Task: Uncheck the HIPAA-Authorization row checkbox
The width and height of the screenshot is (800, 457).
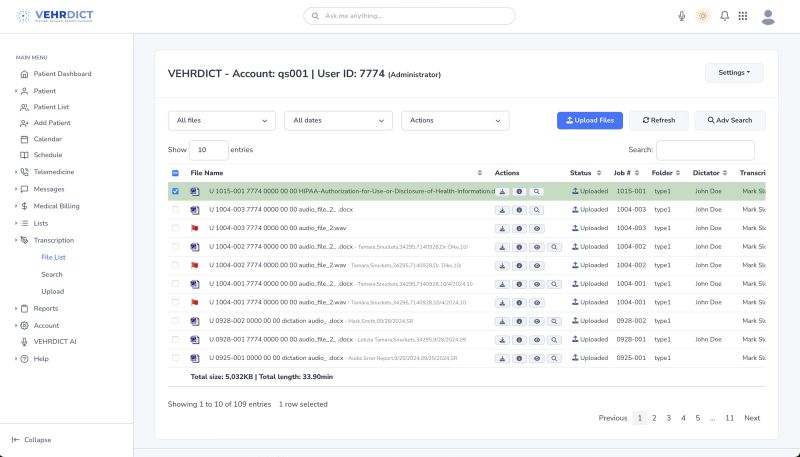Action: 175,191
